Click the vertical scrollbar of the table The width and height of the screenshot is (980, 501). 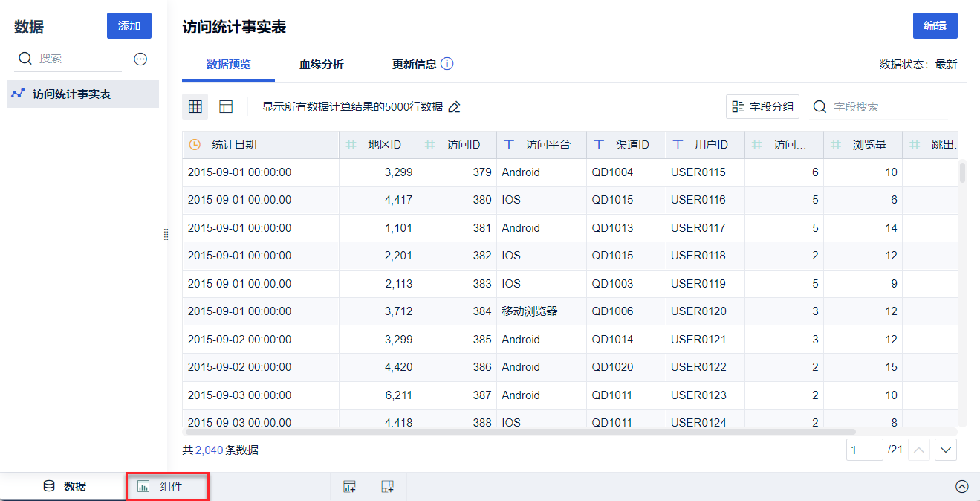[x=963, y=172]
